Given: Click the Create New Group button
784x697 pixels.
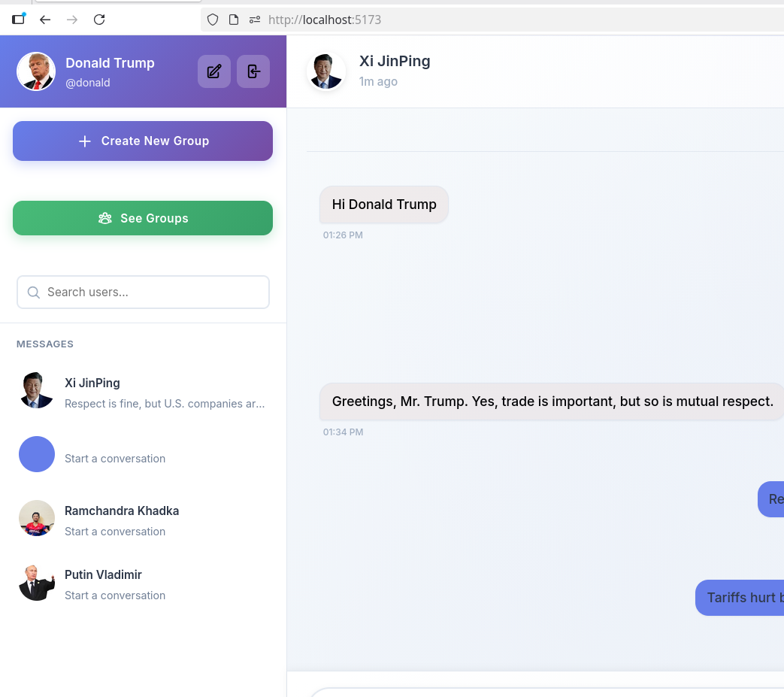Looking at the screenshot, I should (142, 141).
